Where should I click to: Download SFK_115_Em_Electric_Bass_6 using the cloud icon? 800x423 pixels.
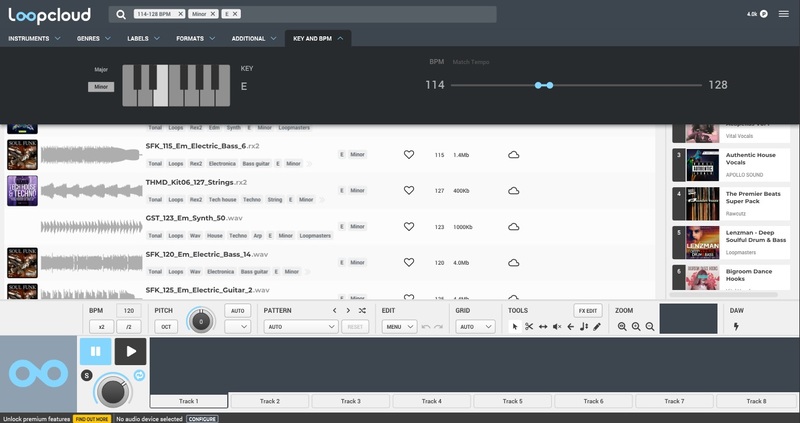point(513,155)
